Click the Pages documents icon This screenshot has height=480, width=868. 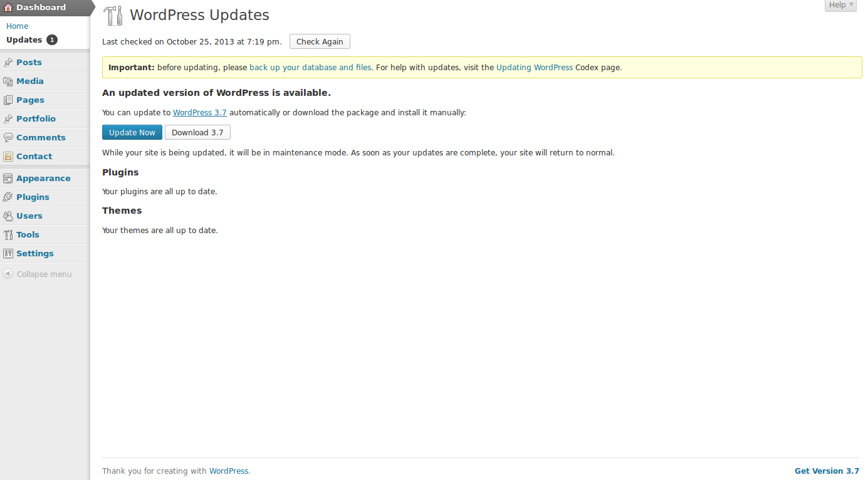[8, 100]
